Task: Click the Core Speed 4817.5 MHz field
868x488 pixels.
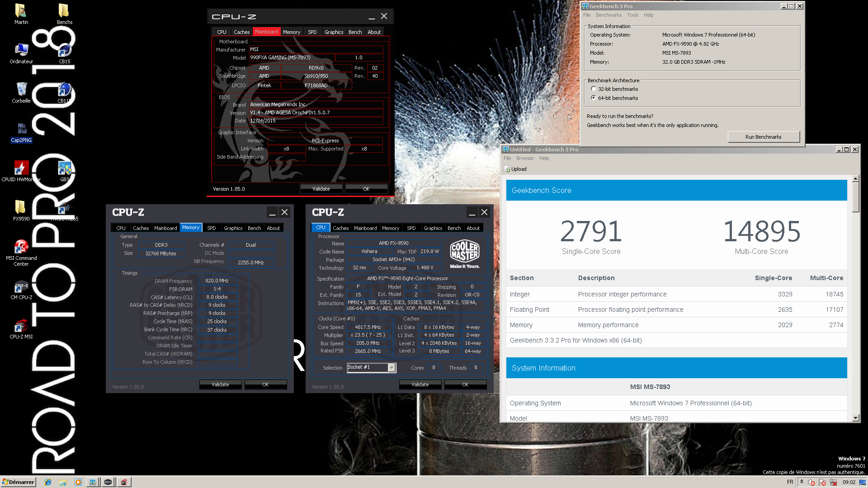Action: (368, 327)
